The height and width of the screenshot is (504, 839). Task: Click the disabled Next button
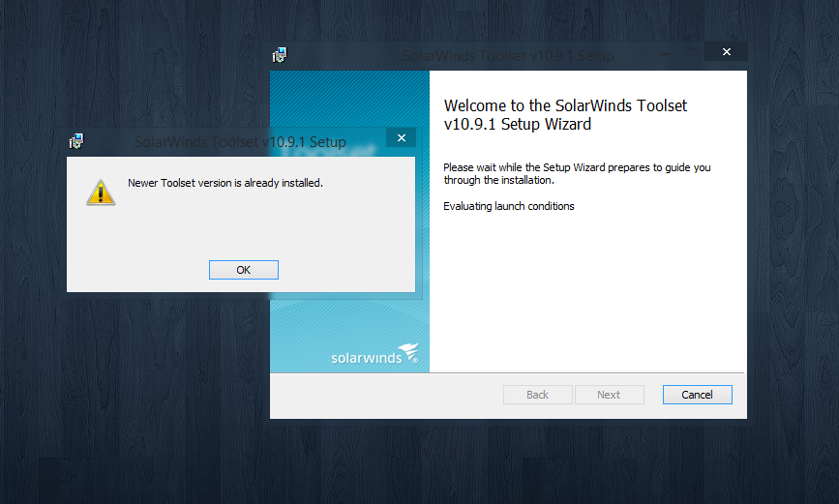click(x=609, y=395)
